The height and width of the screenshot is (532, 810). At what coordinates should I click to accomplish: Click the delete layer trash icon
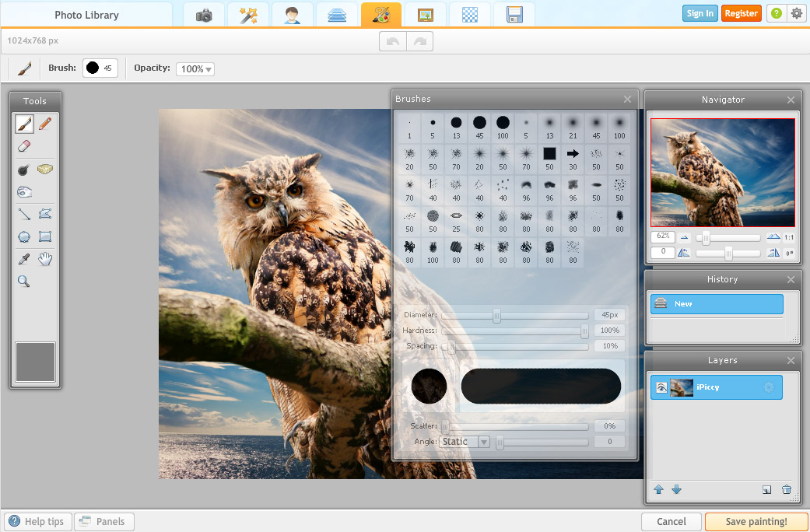(786, 489)
